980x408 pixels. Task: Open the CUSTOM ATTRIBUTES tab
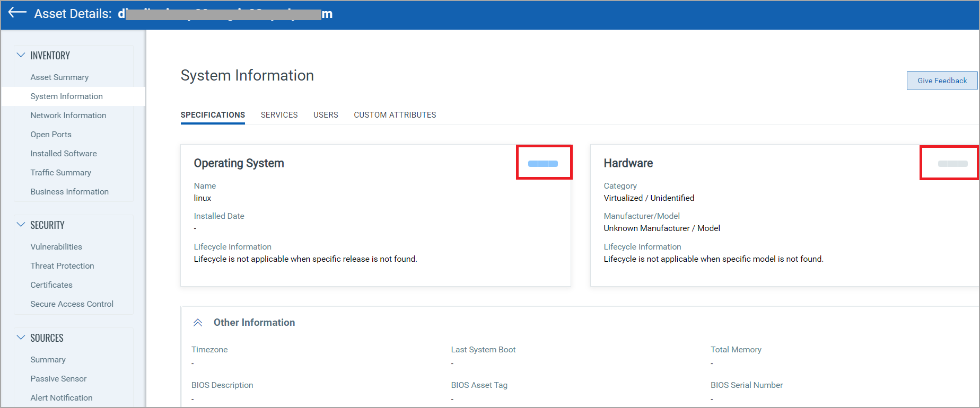coord(395,115)
